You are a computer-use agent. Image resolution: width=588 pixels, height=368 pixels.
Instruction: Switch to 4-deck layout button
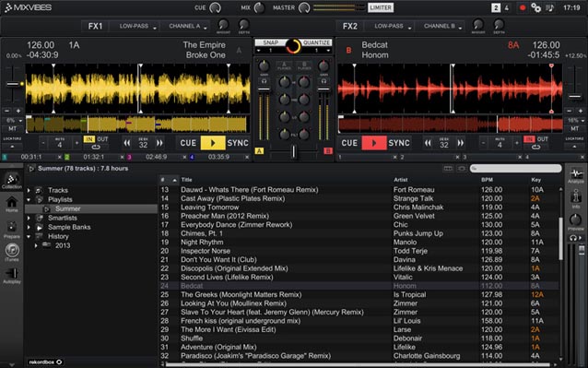click(x=506, y=8)
